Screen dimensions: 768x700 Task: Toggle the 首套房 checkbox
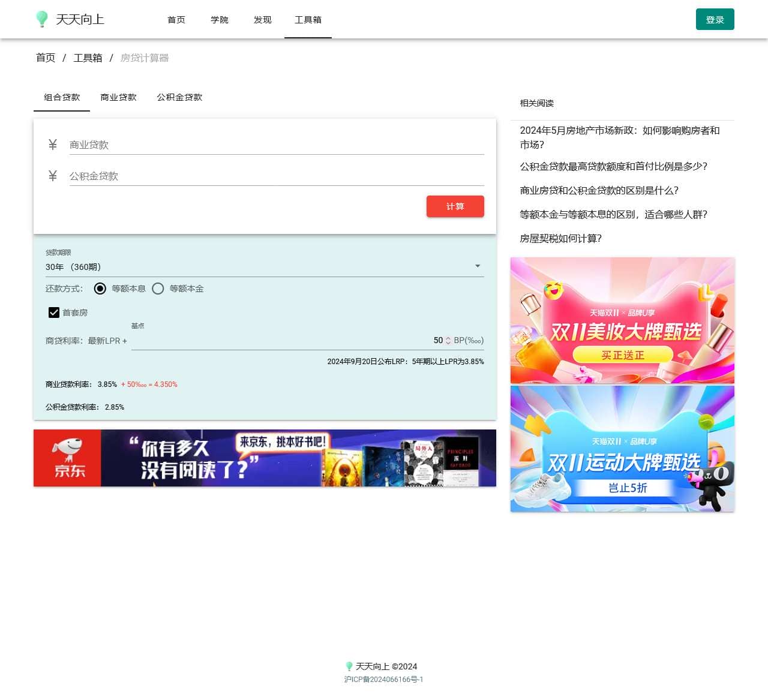pyautogui.click(x=54, y=313)
